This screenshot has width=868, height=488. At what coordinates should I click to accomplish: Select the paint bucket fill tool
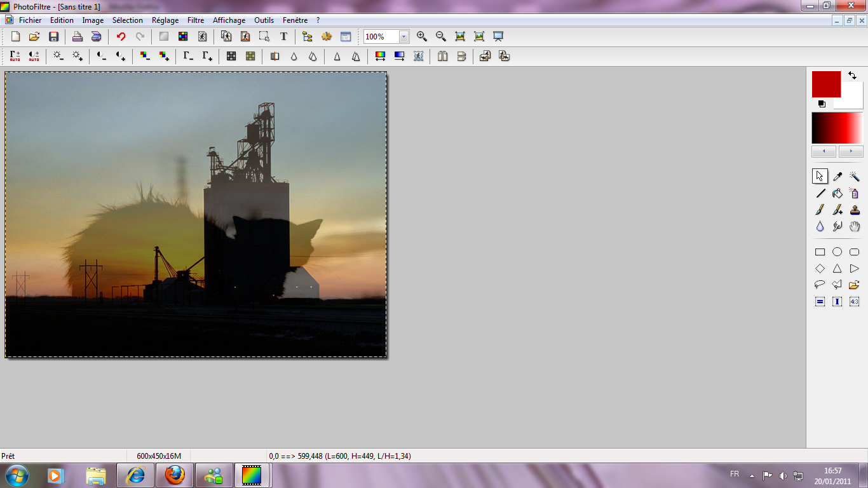837,193
